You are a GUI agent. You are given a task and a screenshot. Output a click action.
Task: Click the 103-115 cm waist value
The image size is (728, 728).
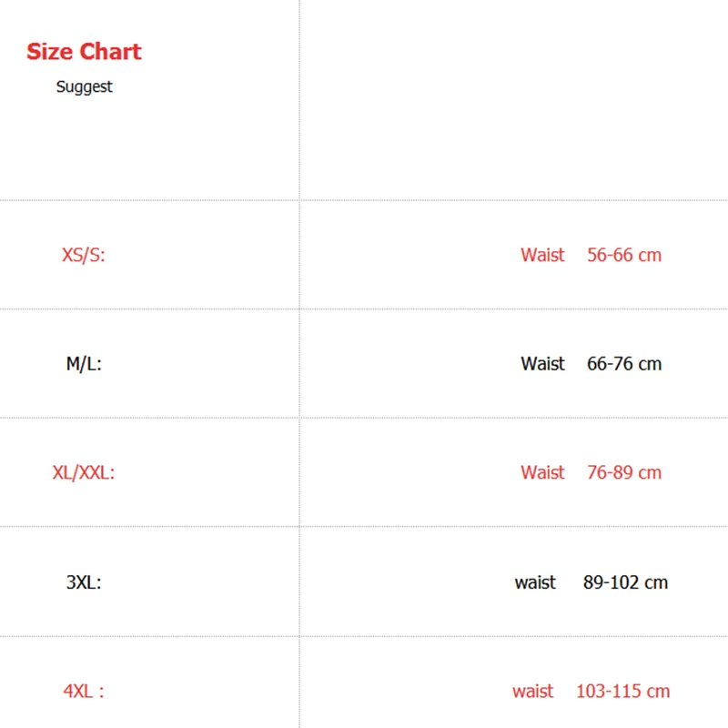tap(622, 692)
